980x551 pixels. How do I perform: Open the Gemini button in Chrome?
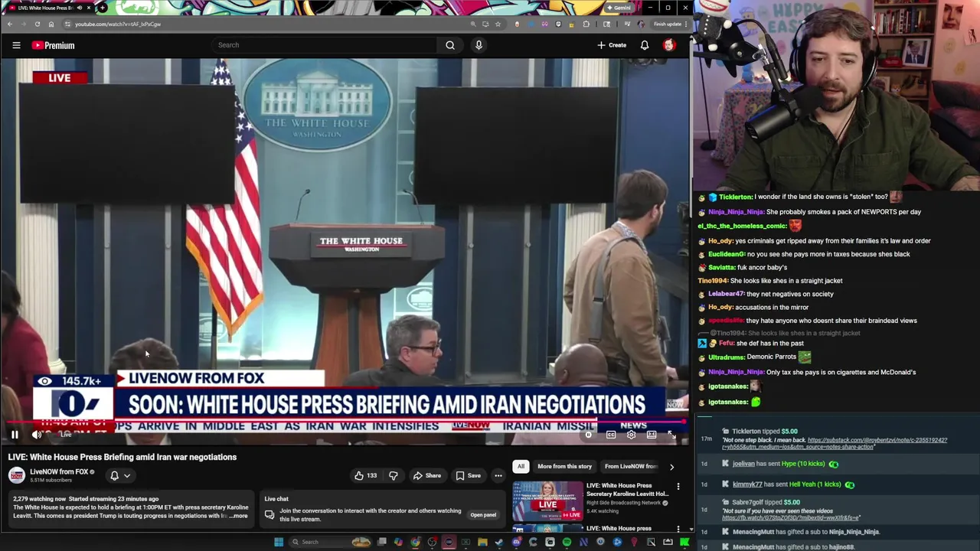tap(619, 8)
